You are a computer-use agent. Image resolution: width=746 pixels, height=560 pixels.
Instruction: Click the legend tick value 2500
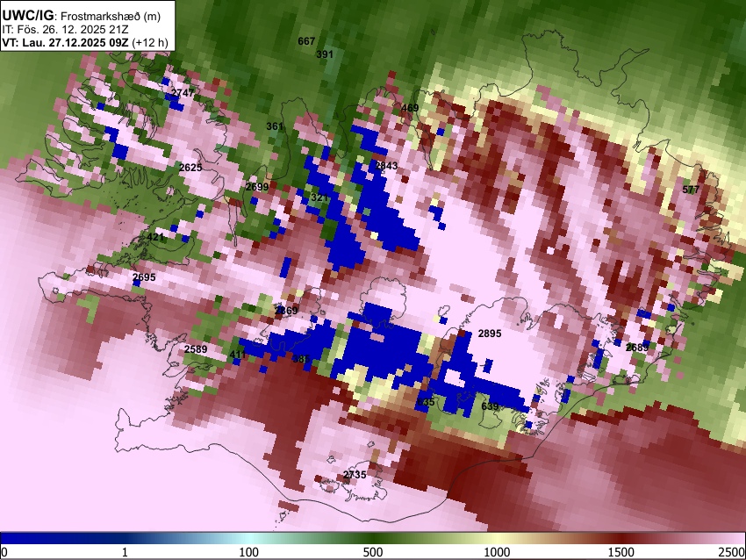pyautogui.click(x=733, y=552)
